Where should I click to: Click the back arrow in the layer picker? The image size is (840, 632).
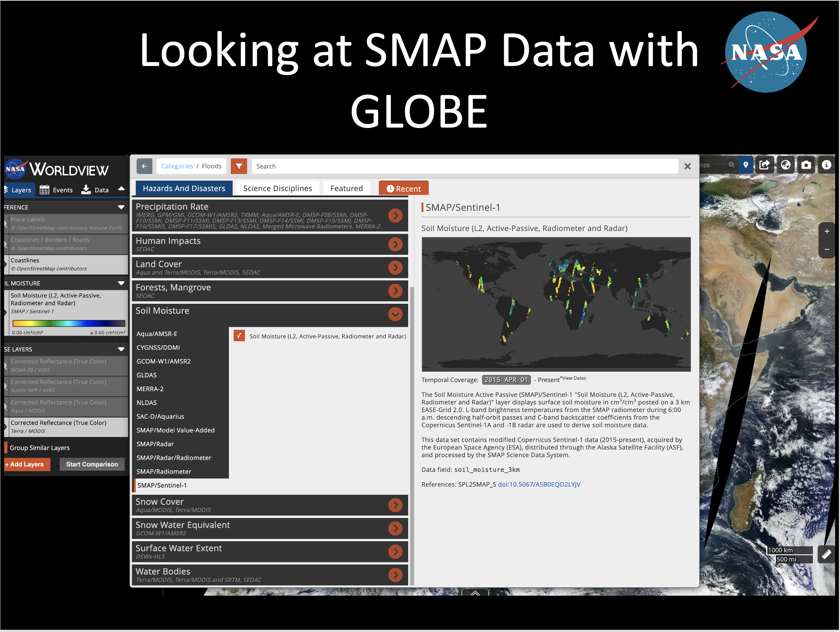click(x=144, y=166)
